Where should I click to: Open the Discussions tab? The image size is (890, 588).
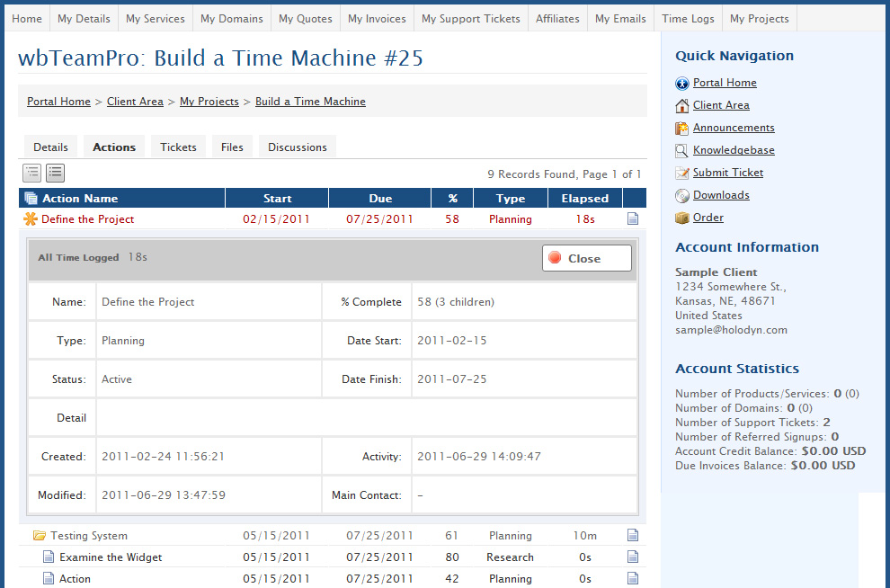point(298,147)
